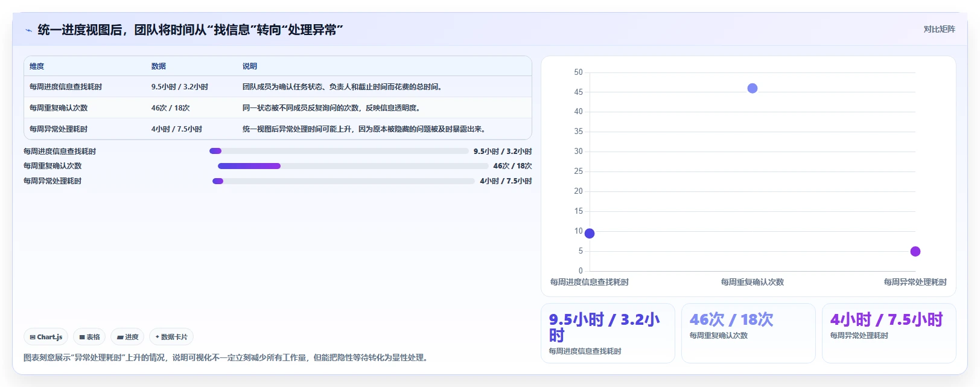Click progress value 4小时 / 7.5小时
980x387 pixels.
(506, 181)
